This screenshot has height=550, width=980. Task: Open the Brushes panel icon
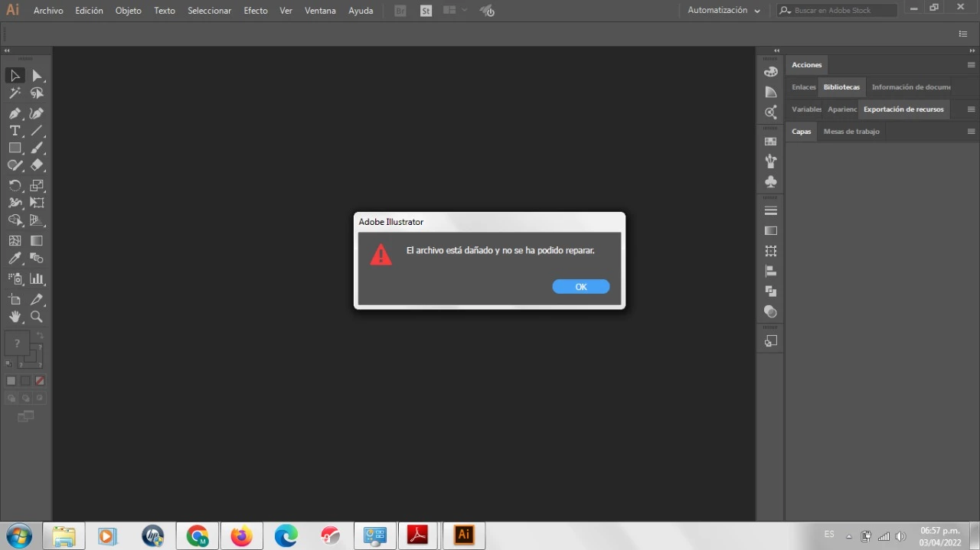pos(771,161)
